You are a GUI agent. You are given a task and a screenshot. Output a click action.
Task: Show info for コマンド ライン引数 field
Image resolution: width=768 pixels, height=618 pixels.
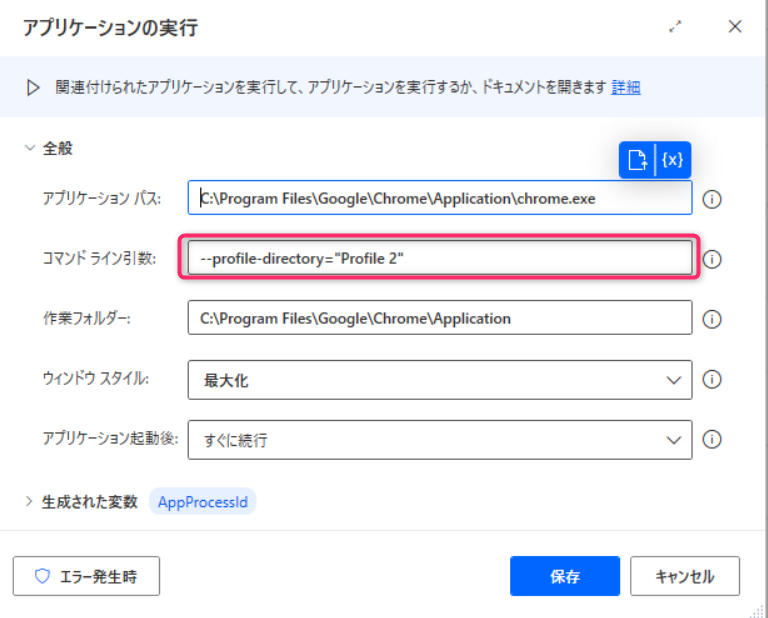(x=712, y=259)
